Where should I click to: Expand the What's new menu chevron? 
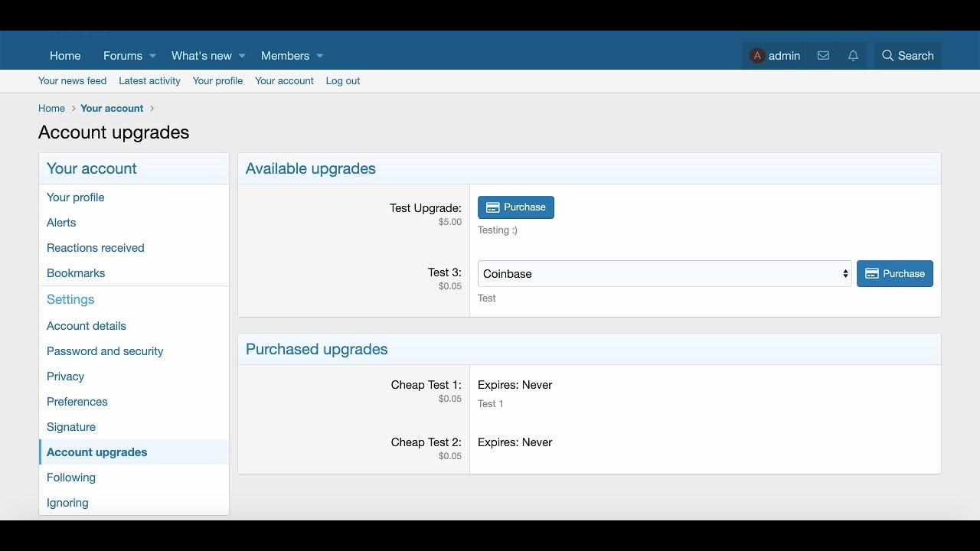242,56
